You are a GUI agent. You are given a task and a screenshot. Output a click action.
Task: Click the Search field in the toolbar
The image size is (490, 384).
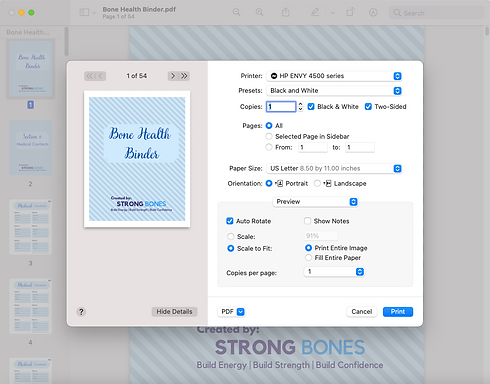pyautogui.click(x=436, y=13)
